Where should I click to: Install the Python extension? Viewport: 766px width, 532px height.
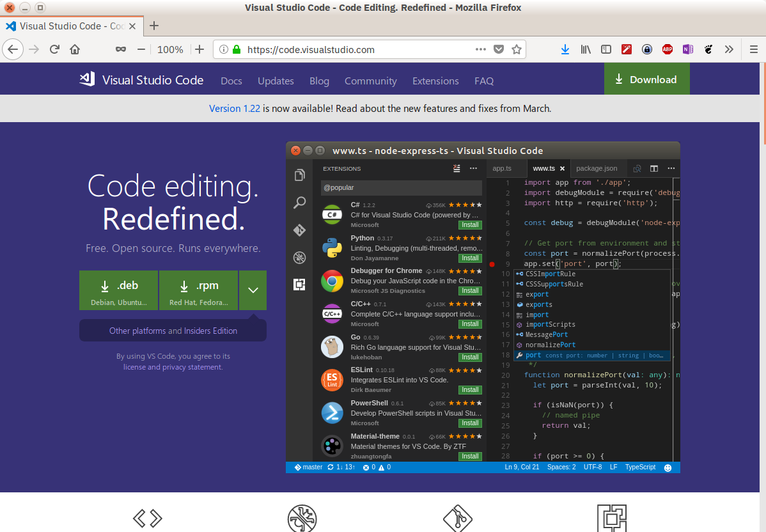point(470,258)
